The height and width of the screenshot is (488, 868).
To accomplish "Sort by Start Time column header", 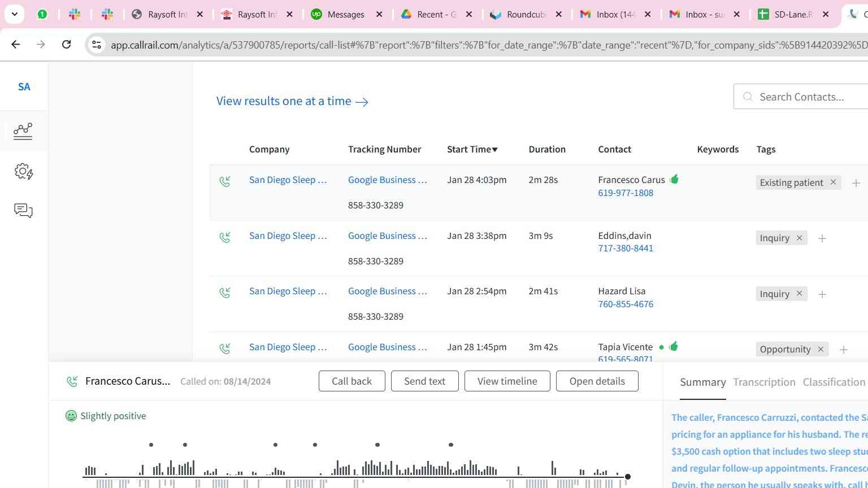I will click(472, 149).
